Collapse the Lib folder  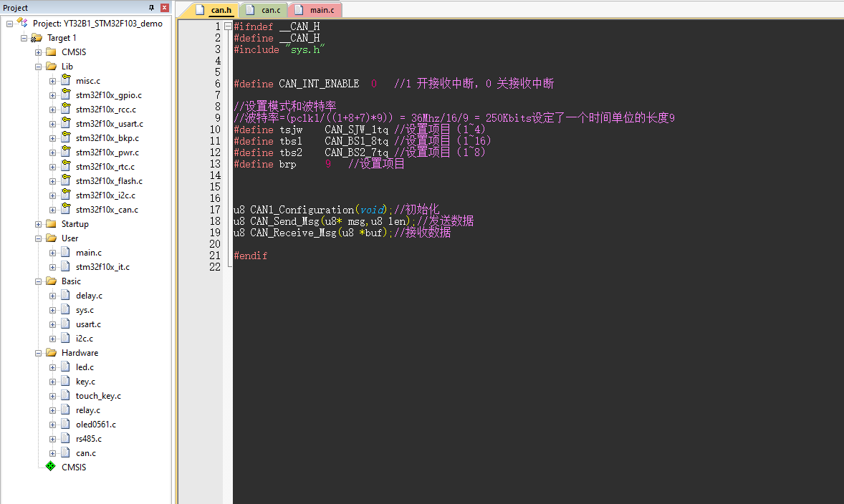[38, 67]
